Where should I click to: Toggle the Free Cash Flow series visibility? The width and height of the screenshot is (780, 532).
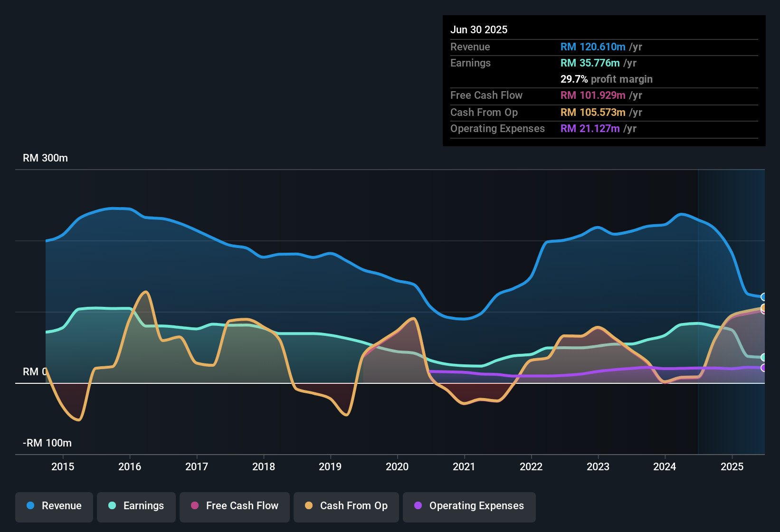(234, 507)
